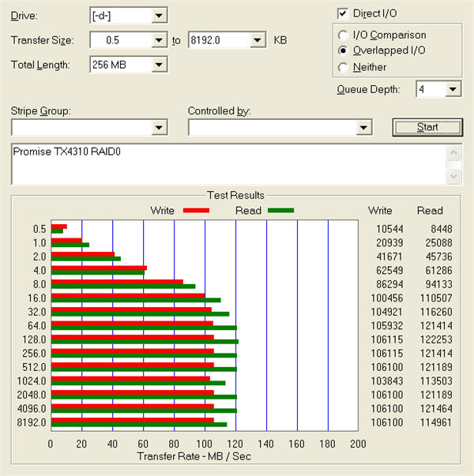This screenshot has height=476, width=474.
Task: Click the Write value 20939
Action: click(x=389, y=243)
